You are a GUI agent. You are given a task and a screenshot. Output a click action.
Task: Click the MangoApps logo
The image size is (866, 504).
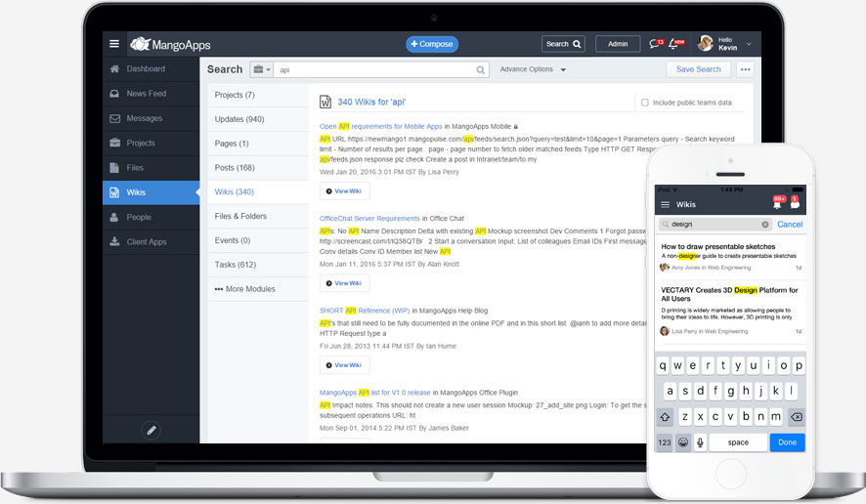coord(170,44)
